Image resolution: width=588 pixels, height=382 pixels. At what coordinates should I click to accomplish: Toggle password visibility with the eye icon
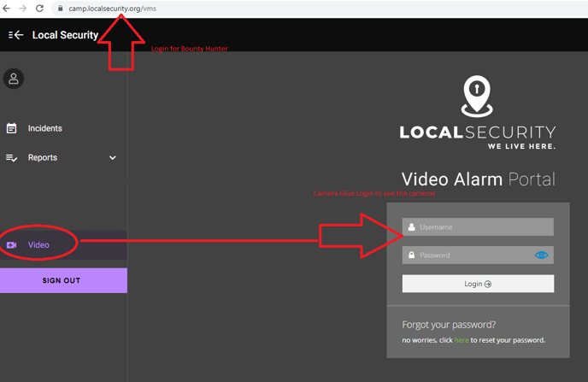point(541,255)
